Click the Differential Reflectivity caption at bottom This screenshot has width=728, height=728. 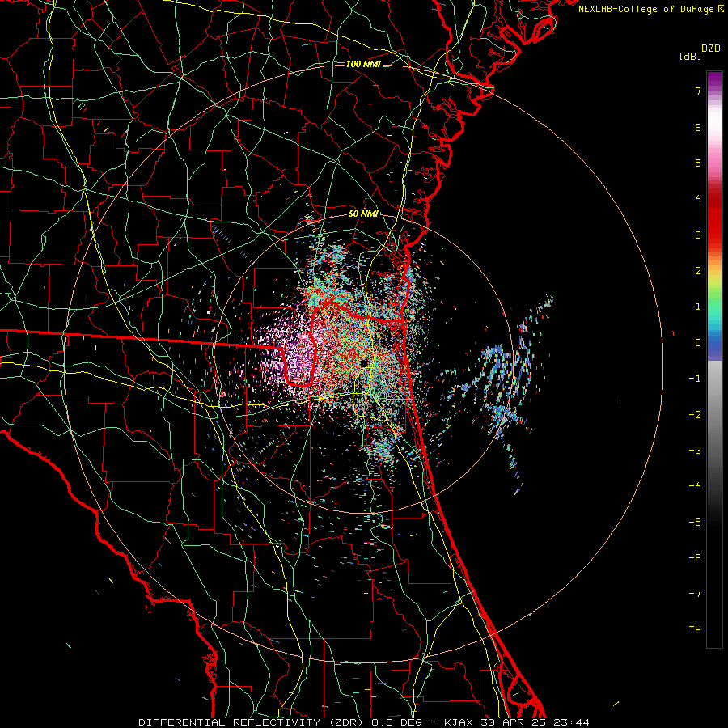coord(364,722)
